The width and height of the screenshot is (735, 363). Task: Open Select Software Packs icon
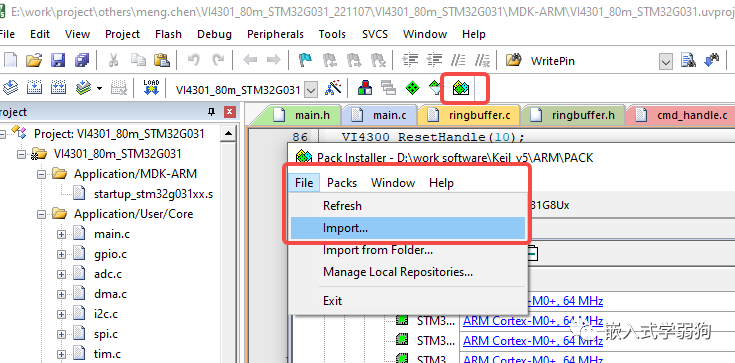[435, 87]
